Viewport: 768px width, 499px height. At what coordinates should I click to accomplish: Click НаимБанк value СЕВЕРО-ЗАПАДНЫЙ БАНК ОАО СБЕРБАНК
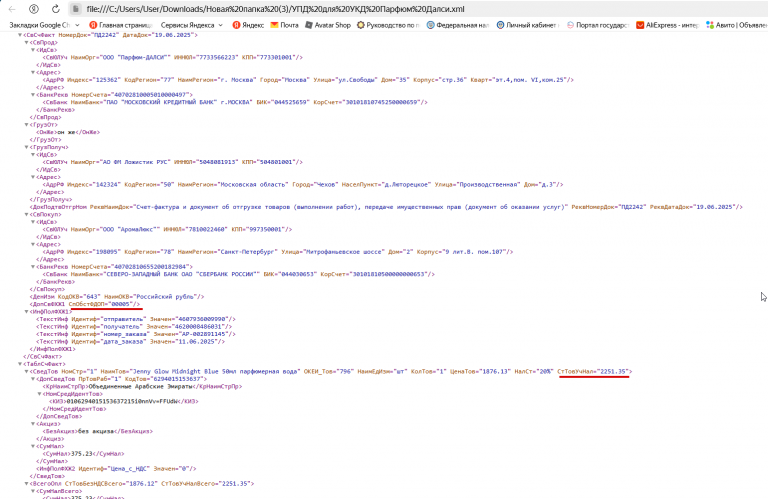[x=180, y=274]
